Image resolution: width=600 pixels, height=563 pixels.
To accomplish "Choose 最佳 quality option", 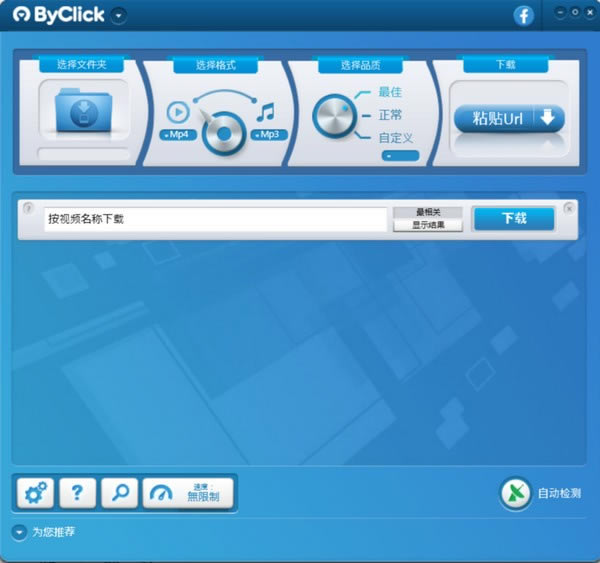I will [390, 92].
